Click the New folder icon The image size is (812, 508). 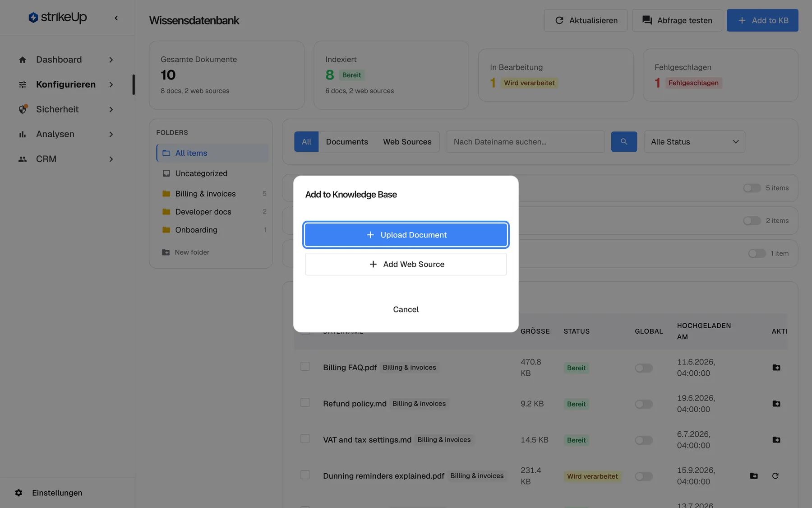pyautogui.click(x=166, y=252)
